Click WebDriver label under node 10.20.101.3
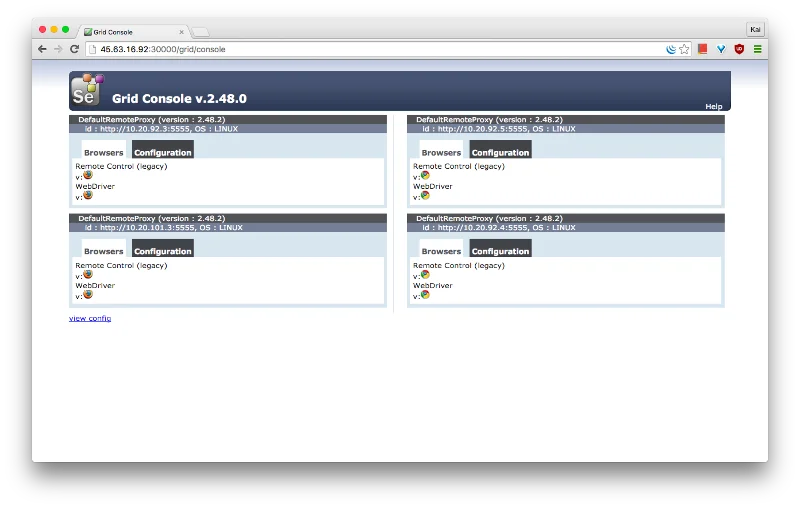Screen dimensions: 800x508 click(x=95, y=285)
